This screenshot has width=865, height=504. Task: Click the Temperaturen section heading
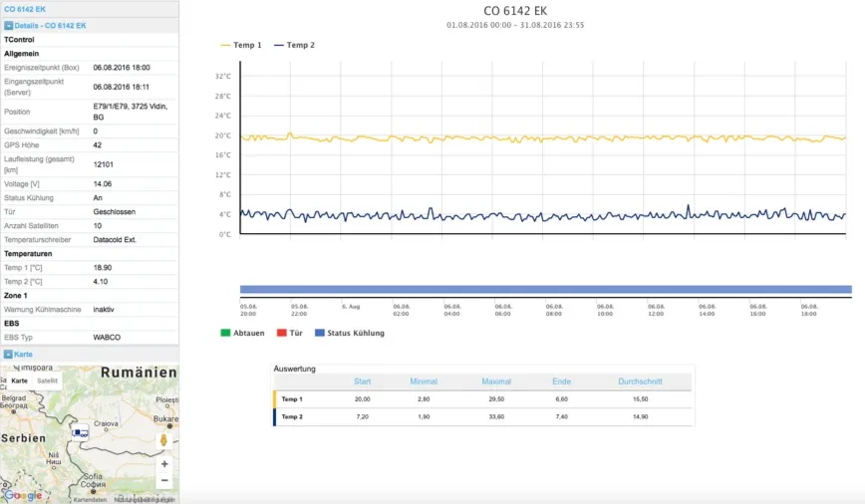(28, 254)
